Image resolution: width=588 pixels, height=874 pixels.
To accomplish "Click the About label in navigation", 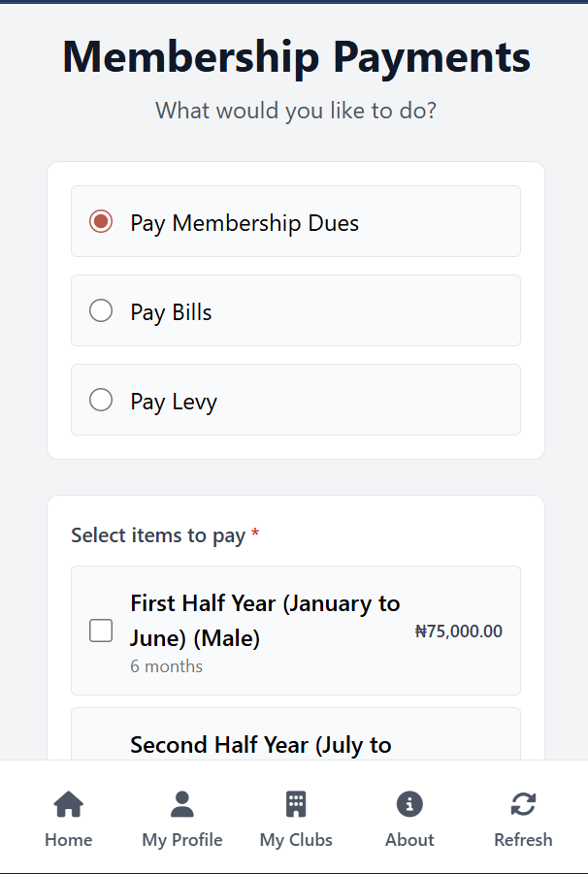I will click(x=408, y=840).
